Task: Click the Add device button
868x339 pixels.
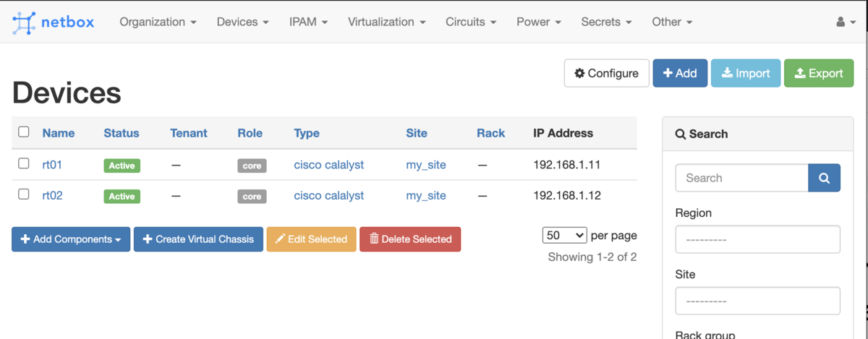Action: (x=680, y=73)
